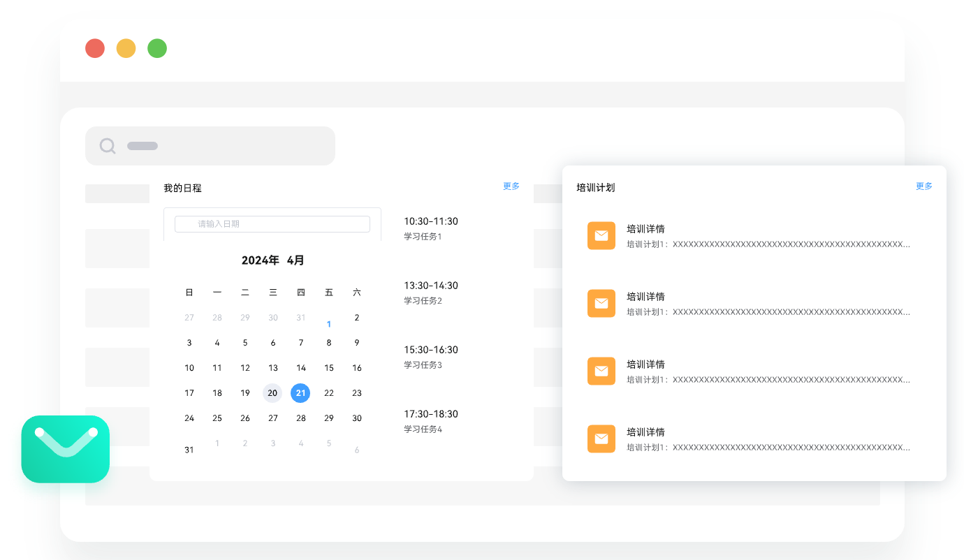Select April 24 on the calendar
The height and width of the screenshot is (560, 964).
click(189, 418)
